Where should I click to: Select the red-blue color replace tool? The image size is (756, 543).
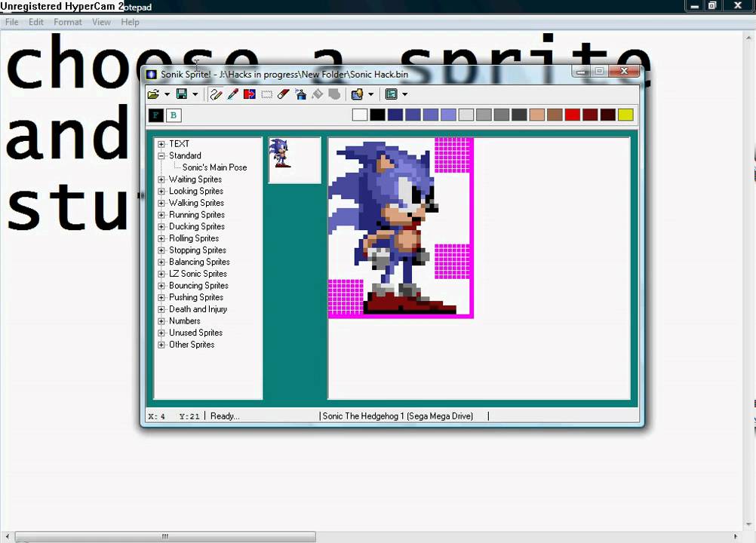point(249,94)
